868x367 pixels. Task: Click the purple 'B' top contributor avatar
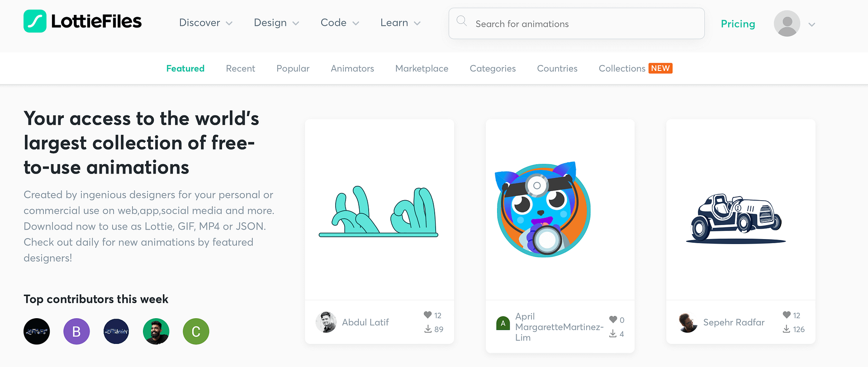coord(76,331)
